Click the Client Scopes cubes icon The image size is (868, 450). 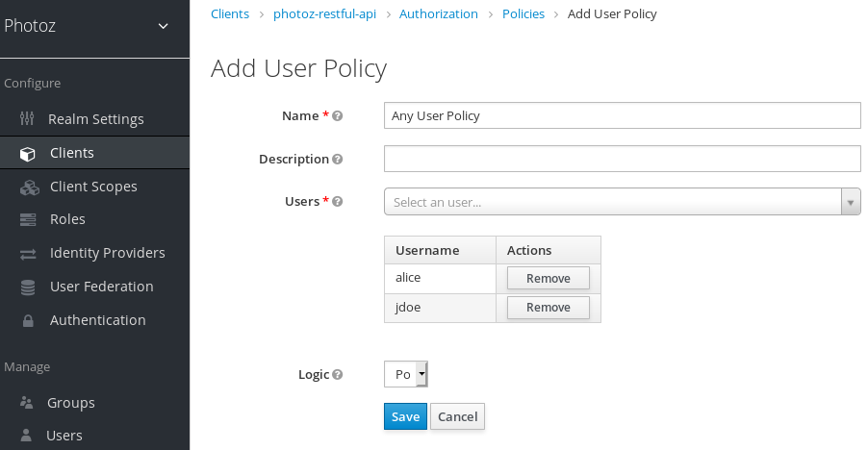coord(29,187)
